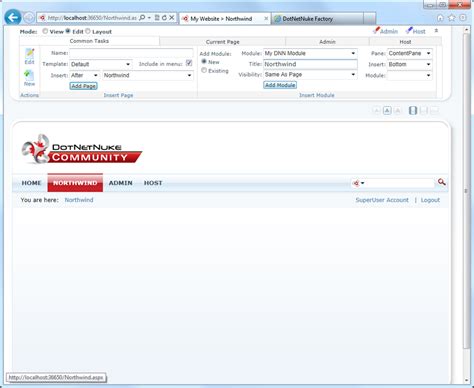Select the wide page width icon
This screenshot has height=388, width=474.
(434, 110)
